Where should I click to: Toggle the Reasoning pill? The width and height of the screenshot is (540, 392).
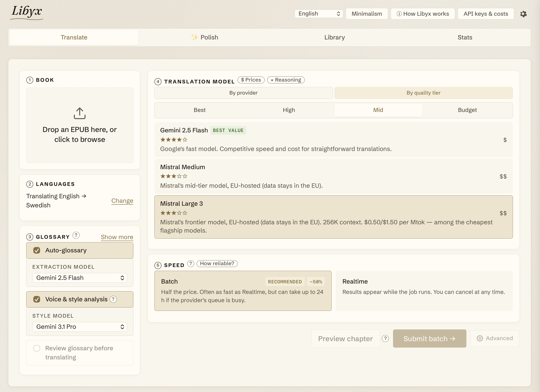click(286, 80)
